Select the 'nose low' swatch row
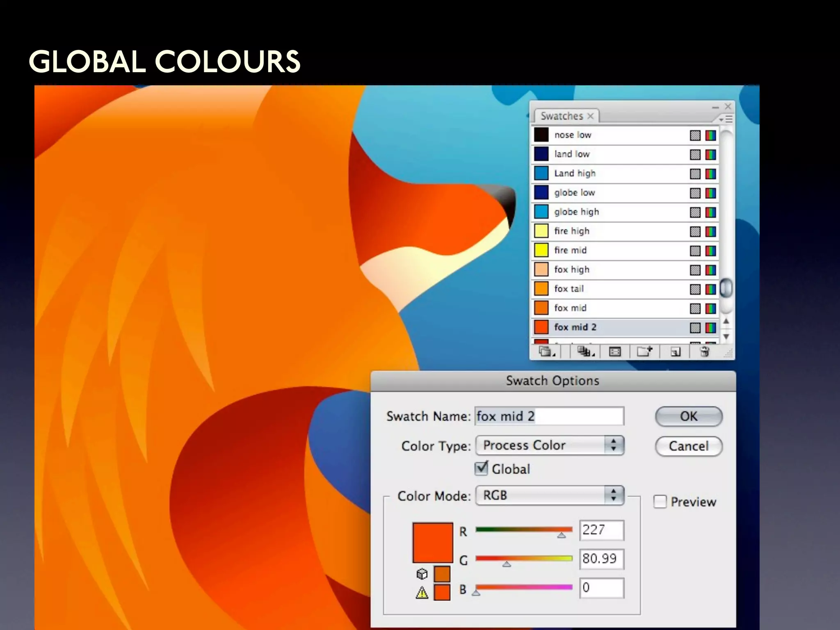The height and width of the screenshot is (630, 840). (x=625, y=135)
